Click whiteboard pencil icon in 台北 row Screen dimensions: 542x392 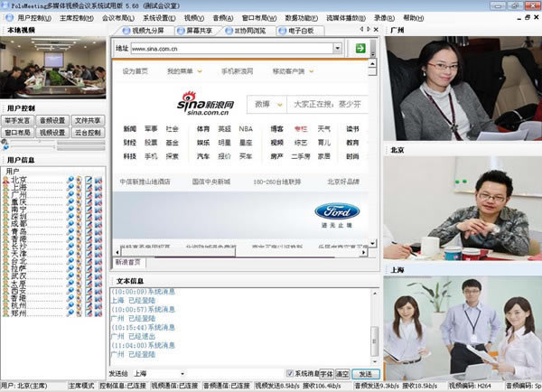click(89, 261)
